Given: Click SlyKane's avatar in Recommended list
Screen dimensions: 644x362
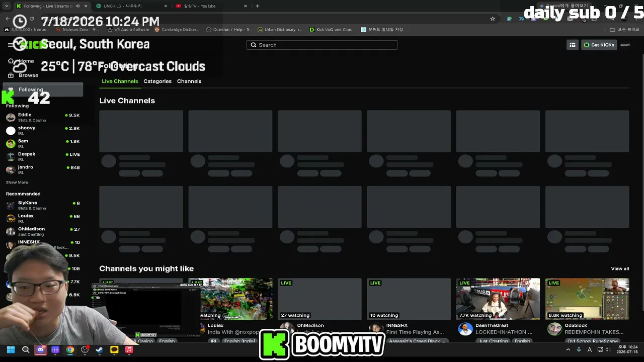Looking at the screenshot, I should [x=11, y=206].
